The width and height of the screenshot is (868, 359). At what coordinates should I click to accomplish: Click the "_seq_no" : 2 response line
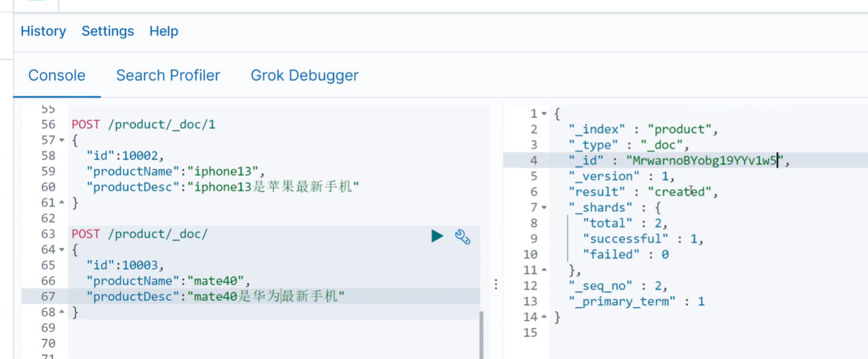point(618,286)
